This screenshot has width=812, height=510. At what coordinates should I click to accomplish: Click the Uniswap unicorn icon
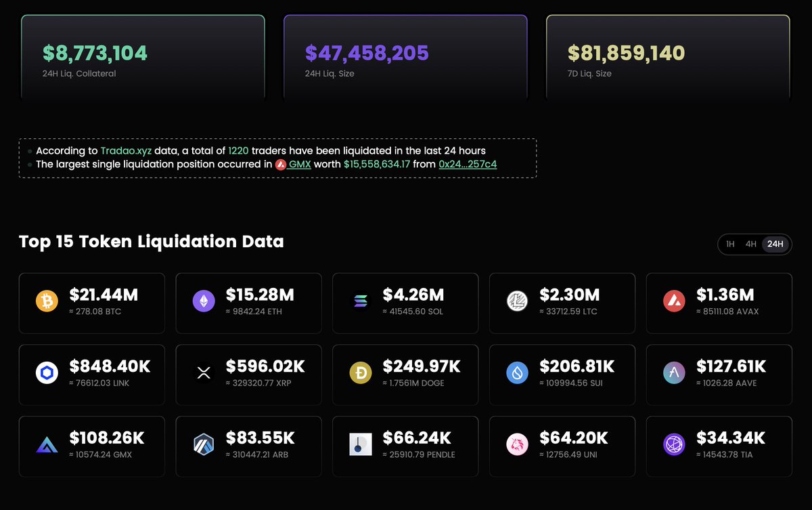518,444
